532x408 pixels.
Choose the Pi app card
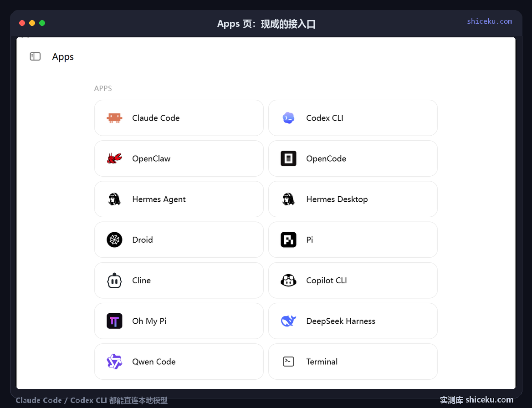click(x=353, y=240)
